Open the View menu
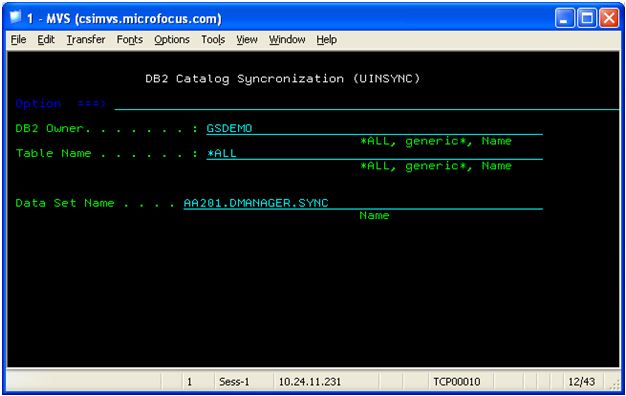The image size is (626, 396). 247,40
